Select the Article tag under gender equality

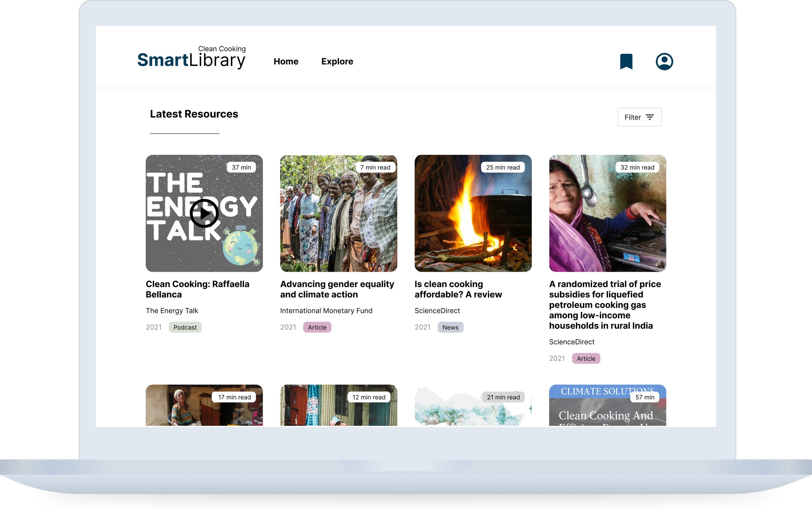[x=317, y=327]
